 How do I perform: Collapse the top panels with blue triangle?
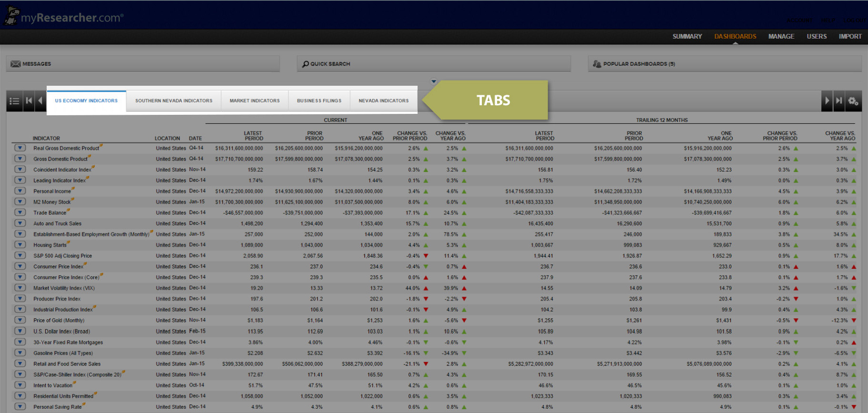click(434, 81)
